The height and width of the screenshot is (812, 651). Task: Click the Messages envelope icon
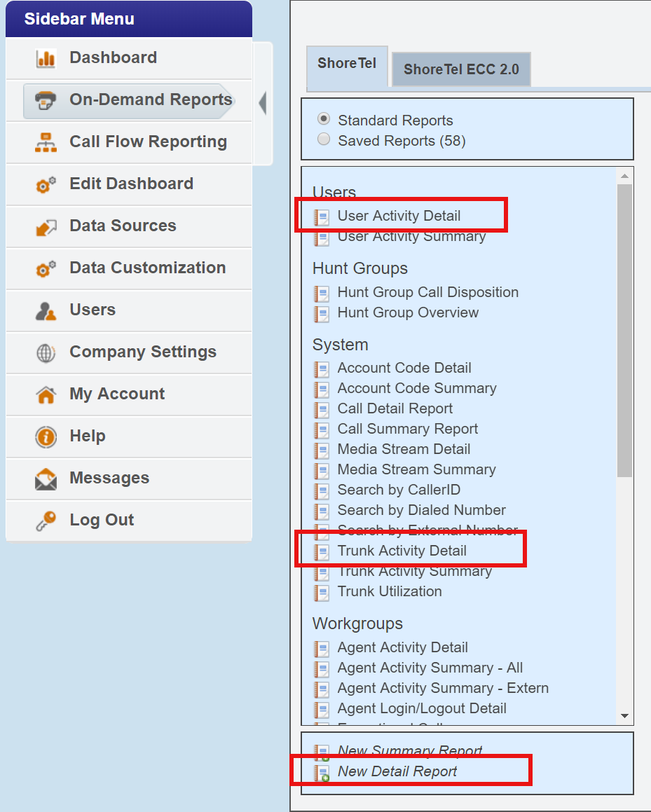[46, 479]
